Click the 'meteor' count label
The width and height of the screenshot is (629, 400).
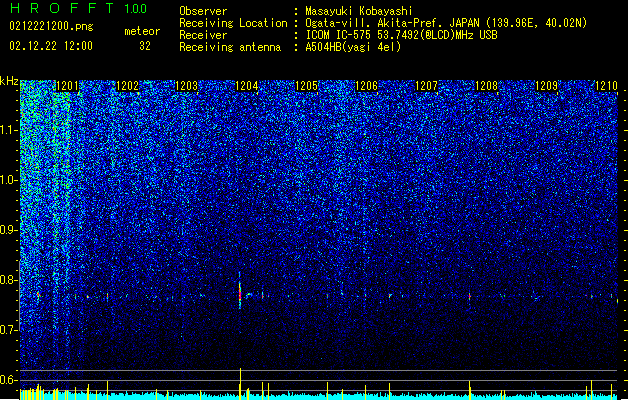coord(142,31)
